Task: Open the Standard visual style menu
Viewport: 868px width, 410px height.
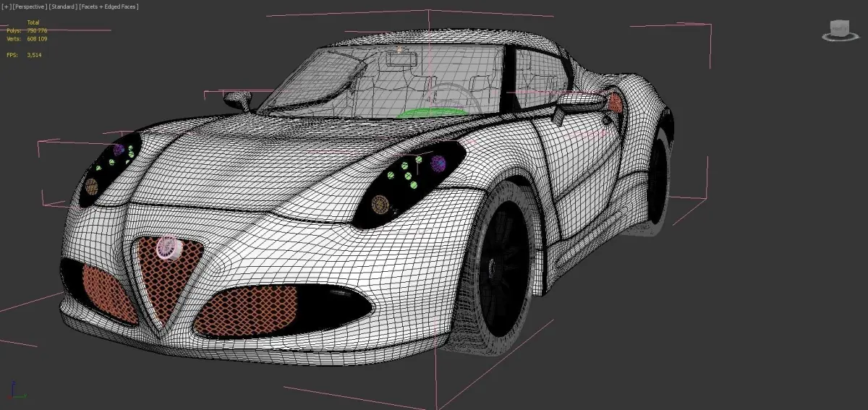Action: pos(62,7)
